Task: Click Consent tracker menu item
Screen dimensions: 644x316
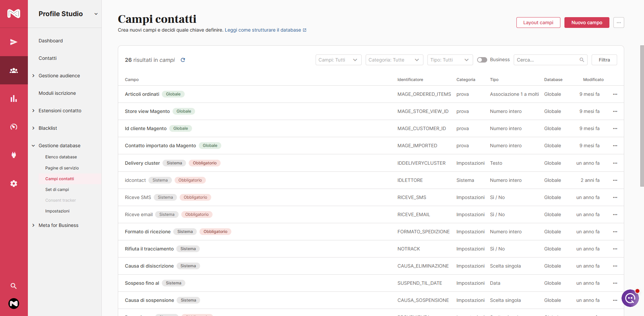Action: pos(60,200)
